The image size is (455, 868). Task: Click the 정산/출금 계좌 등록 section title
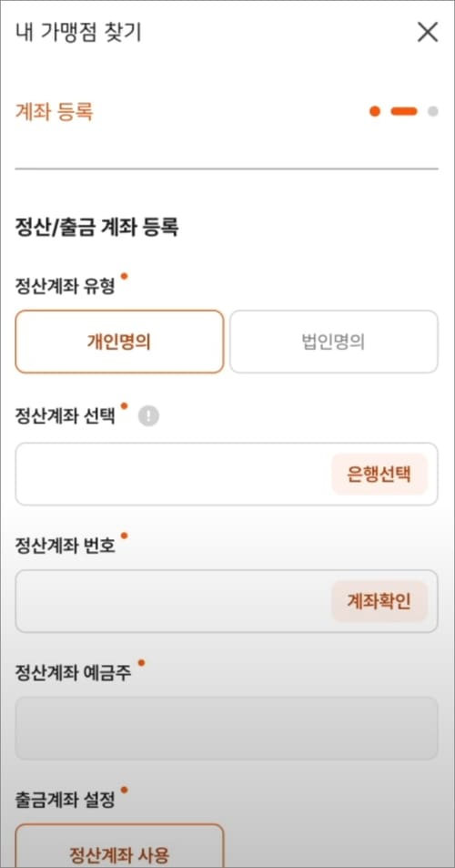(x=96, y=228)
